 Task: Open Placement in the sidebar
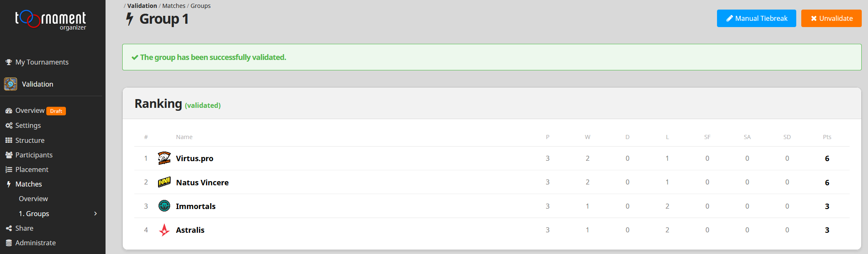[x=32, y=169]
